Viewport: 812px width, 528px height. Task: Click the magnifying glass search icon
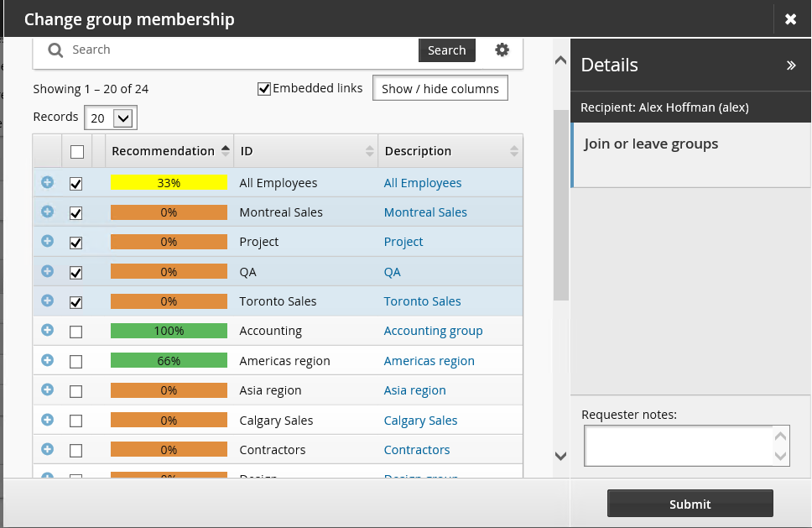55,50
